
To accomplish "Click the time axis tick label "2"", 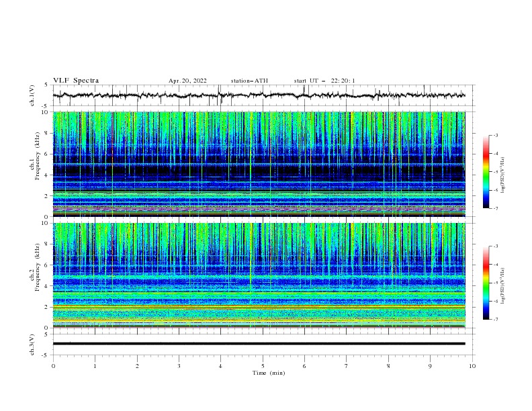I will [x=137, y=366].
